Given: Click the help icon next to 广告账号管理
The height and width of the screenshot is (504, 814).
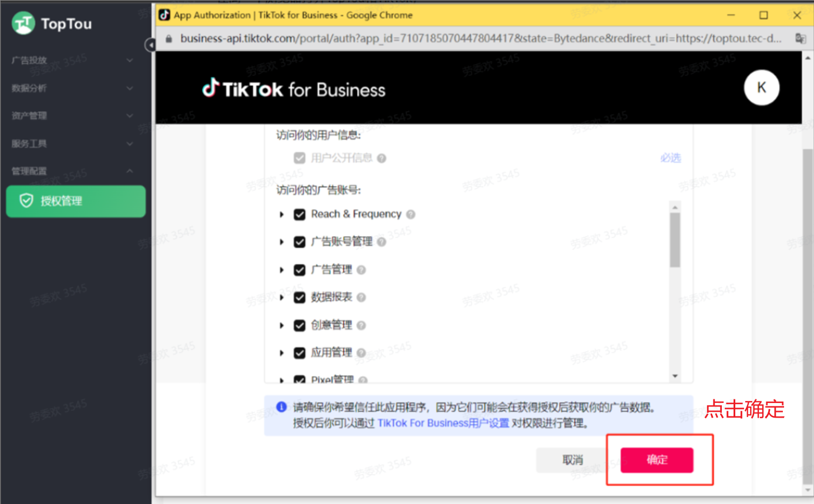Looking at the screenshot, I should tap(382, 242).
